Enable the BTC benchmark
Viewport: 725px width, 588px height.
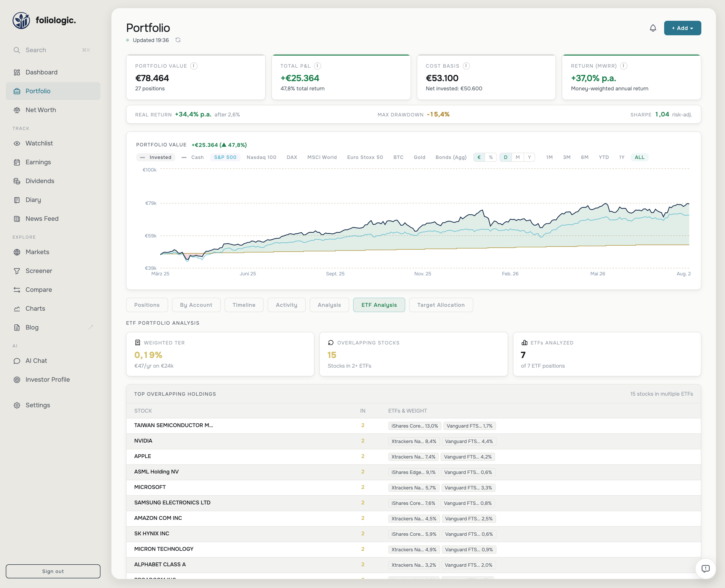coord(398,157)
